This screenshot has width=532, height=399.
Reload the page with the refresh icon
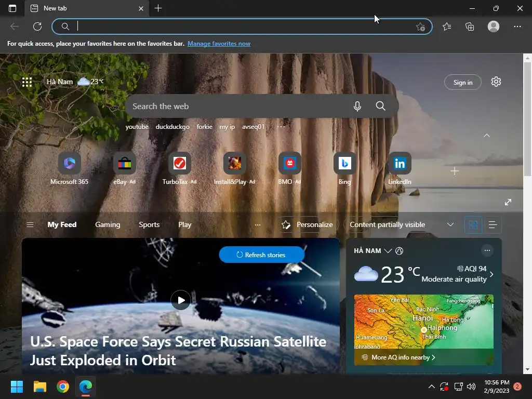click(37, 26)
